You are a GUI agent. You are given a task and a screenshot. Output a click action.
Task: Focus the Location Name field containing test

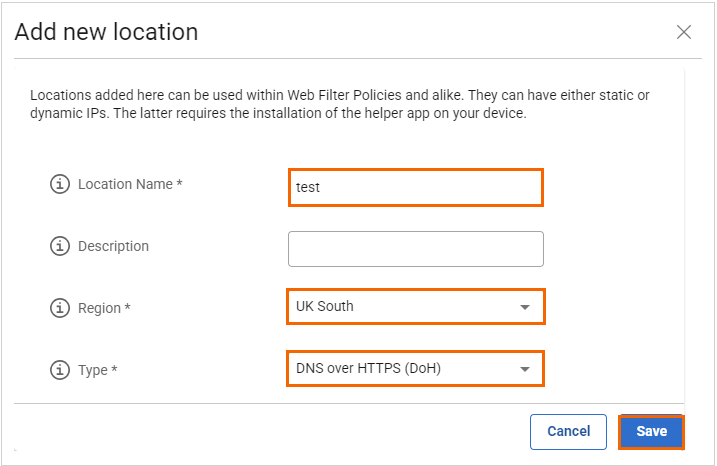(x=415, y=187)
